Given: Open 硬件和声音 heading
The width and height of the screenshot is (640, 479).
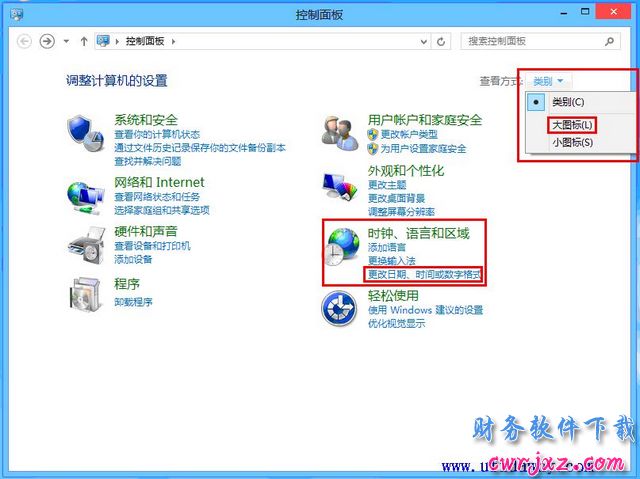Looking at the screenshot, I should coord(146,231).
